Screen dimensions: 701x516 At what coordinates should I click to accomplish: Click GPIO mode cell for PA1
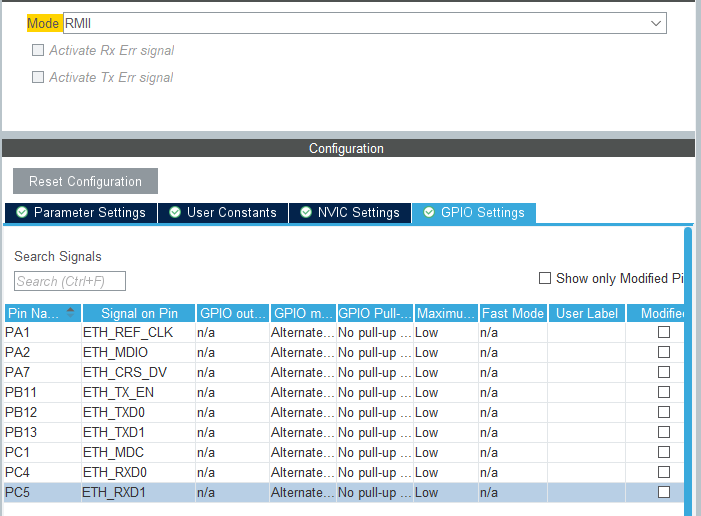coord(303,332)
